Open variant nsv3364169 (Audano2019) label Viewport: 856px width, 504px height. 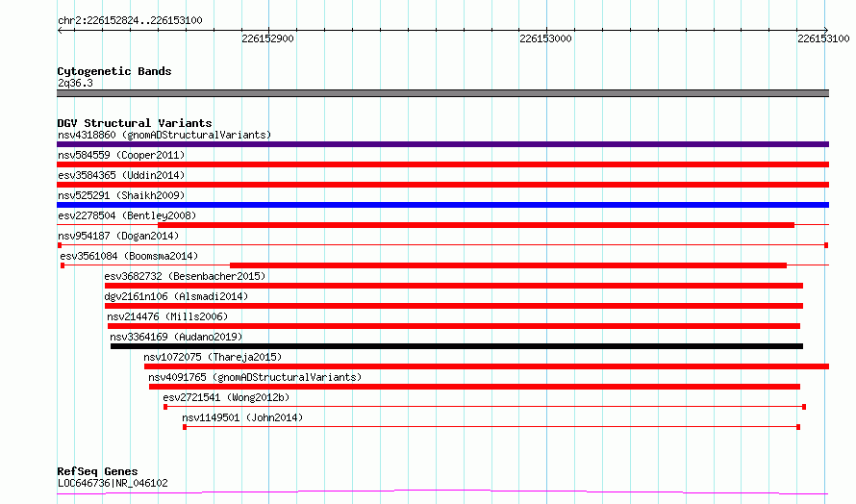click(x=176, y=337)
